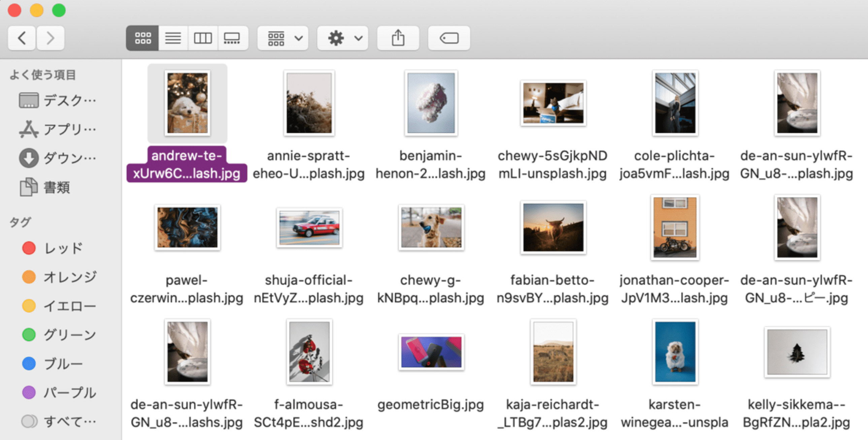Select de-an-sun-ylwfR-GN_u8-…lashs.jpg thumbnail
Viewport: 868px width, 440px height.
tap(187, 352)
